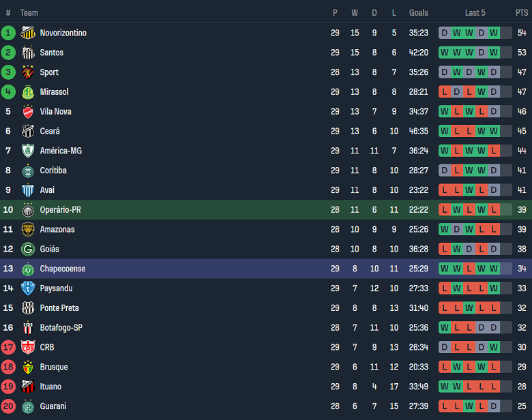Click the Last 5 column header
532x420 pixels.
pyautogui.click(x=475, y=12)
